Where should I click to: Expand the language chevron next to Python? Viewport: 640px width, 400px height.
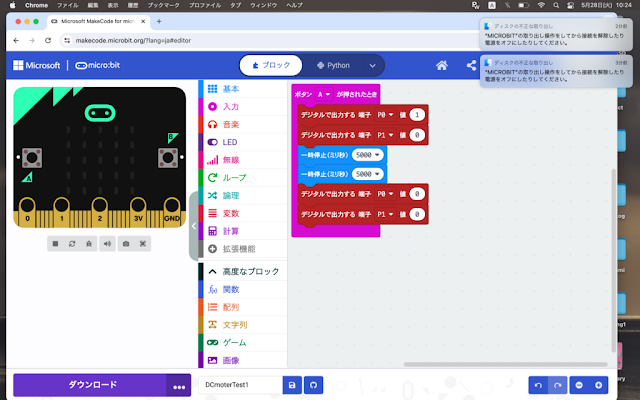(x=373, y=65)
